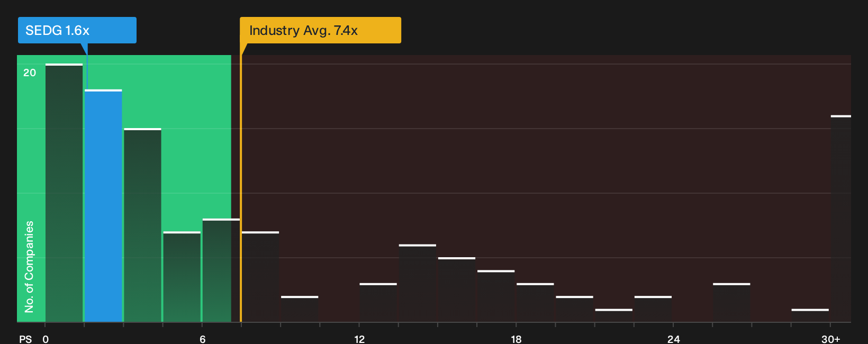Click the x-axis tick label '24'

[x=673, y=339]
